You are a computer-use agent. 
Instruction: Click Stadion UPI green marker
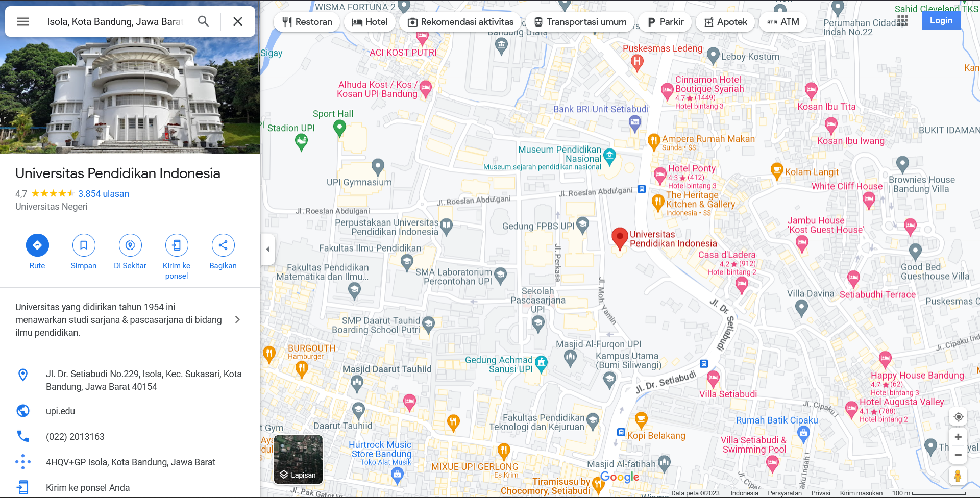[x=301, y=142]
